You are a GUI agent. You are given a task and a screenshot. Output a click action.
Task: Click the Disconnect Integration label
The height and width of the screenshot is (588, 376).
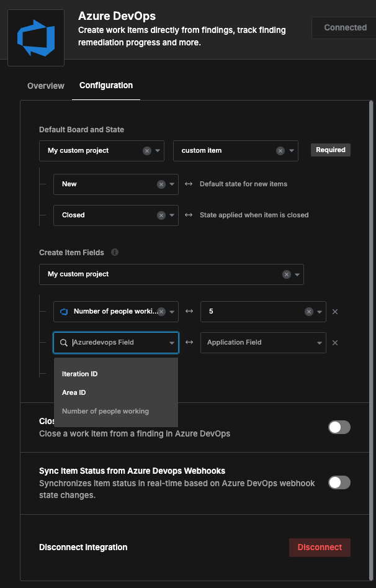tap(83, 548)
